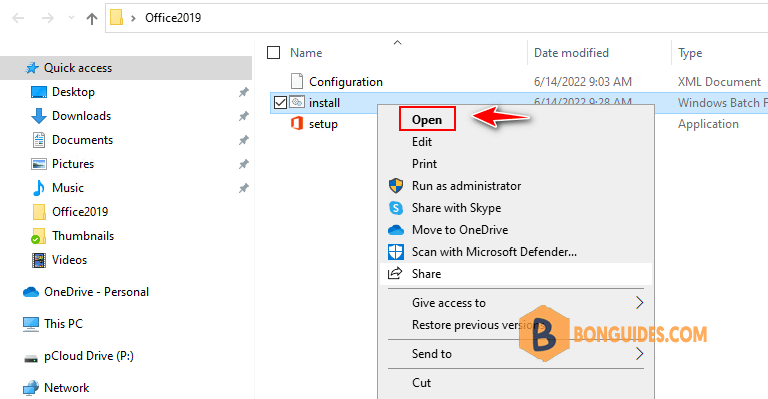The image size is (768, 399).
Task: Click the Downloads arrow icon
Action: (x=39, y=116)
